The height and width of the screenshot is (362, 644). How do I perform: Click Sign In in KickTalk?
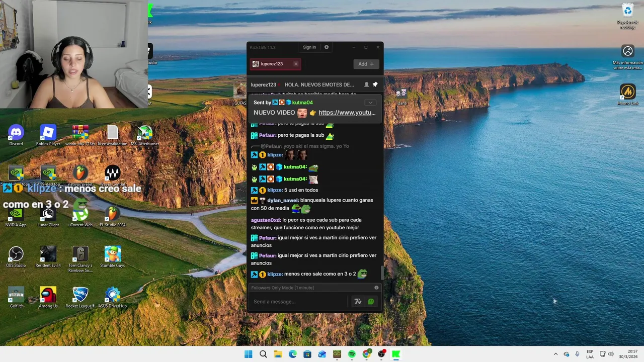pos(309,47)
